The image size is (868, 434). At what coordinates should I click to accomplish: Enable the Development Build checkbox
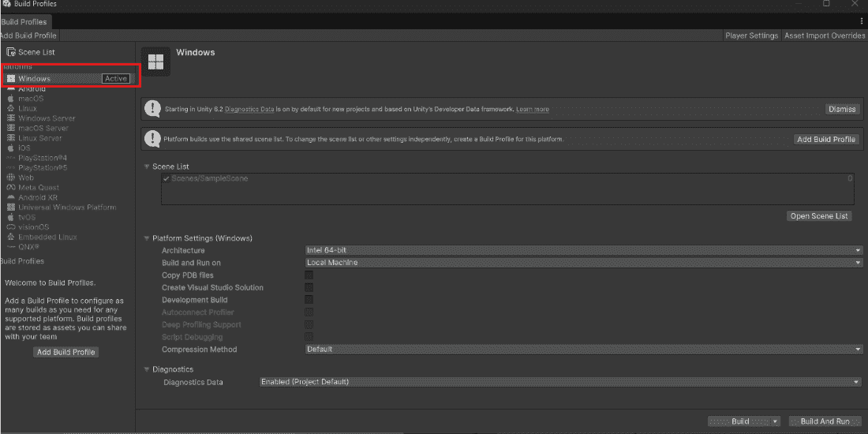click(x=309, y=300)
